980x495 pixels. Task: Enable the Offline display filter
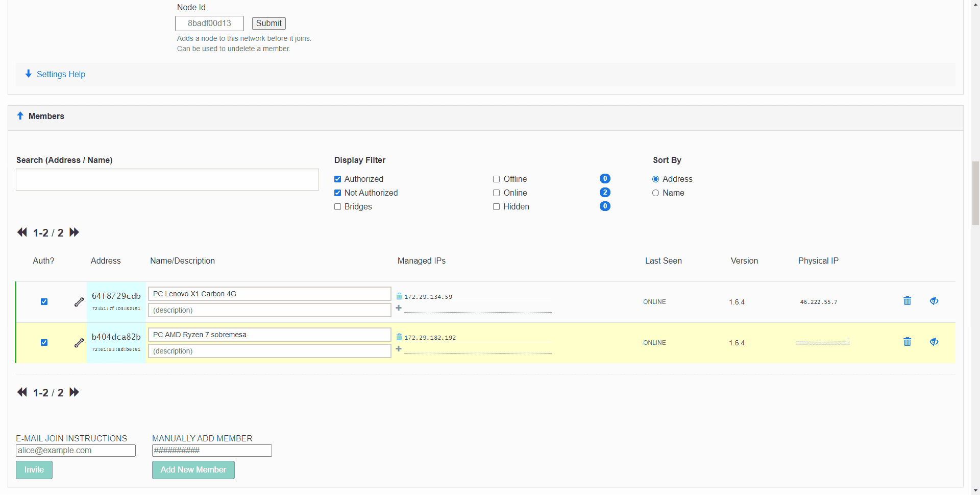(x=496, y=179)
